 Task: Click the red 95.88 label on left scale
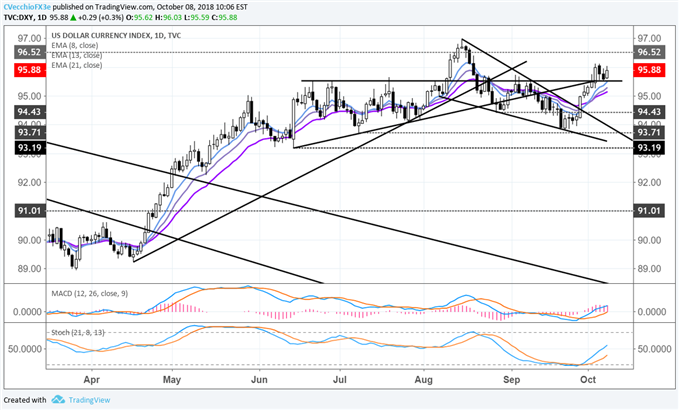pos(29,70)
